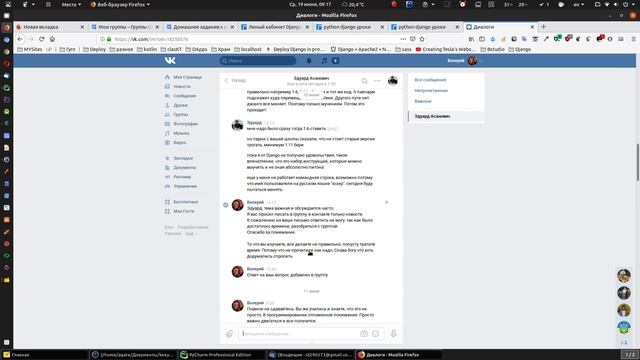
Task: Switch to PyCharm Professional Edition in taskbar
Action: point(220,355)
